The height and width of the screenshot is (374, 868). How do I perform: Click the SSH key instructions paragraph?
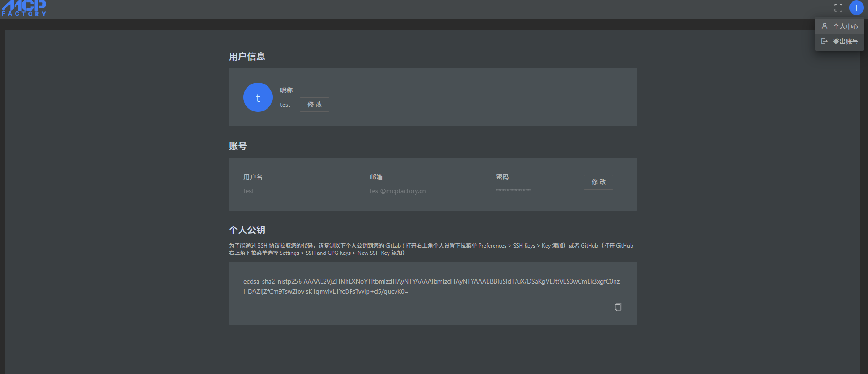click(x=431, y=249)
